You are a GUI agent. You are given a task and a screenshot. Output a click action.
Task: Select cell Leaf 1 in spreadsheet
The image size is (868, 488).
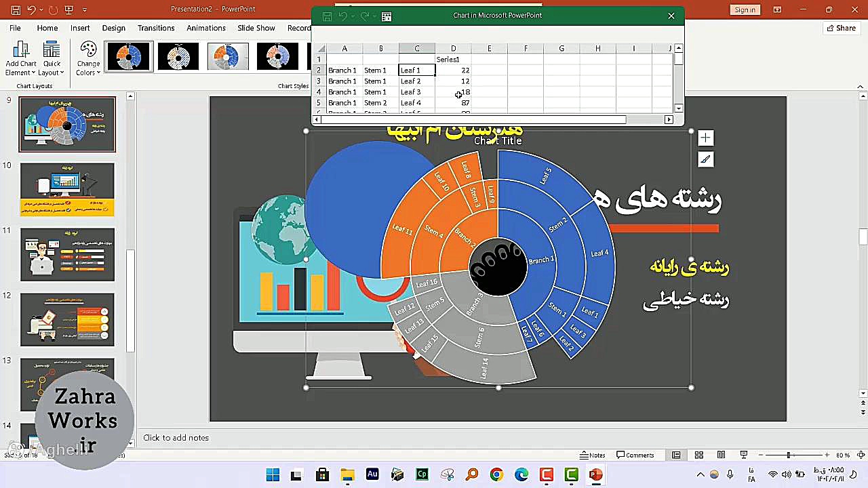pos(417,70)
